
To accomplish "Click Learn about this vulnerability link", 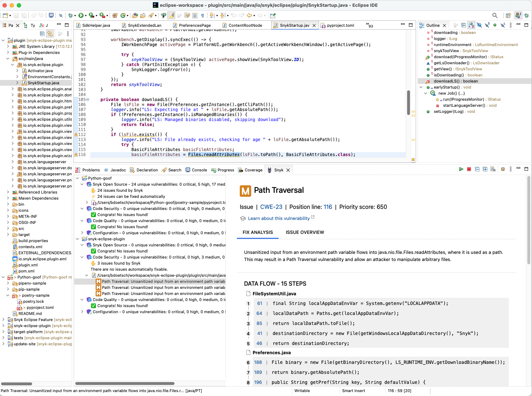I will [279, 219].
